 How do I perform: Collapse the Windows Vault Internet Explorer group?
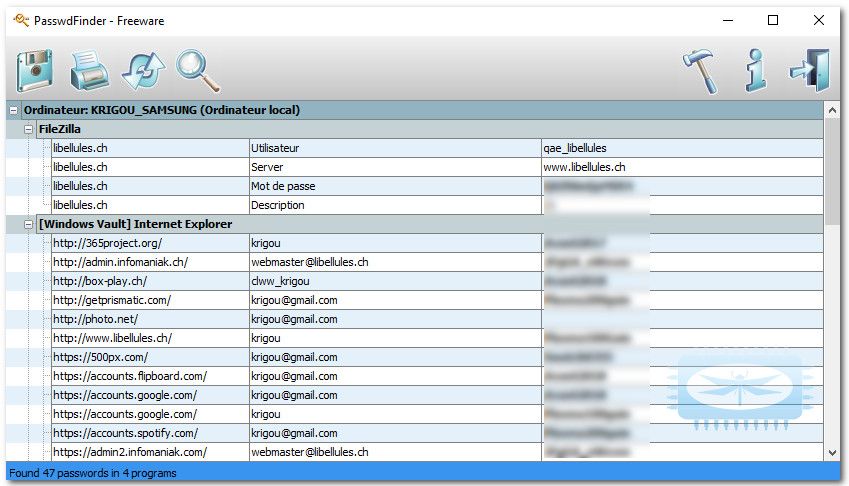pyautogui.click(x=28, y=224)
